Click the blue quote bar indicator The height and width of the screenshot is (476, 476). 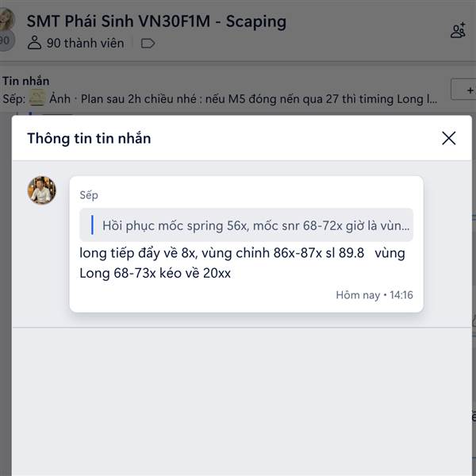point(92,225)
